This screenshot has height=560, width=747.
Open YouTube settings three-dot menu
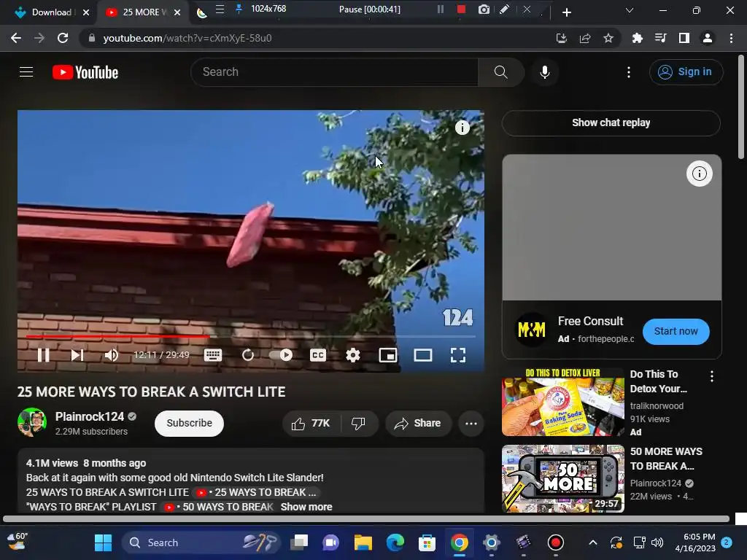pos(628,72)
